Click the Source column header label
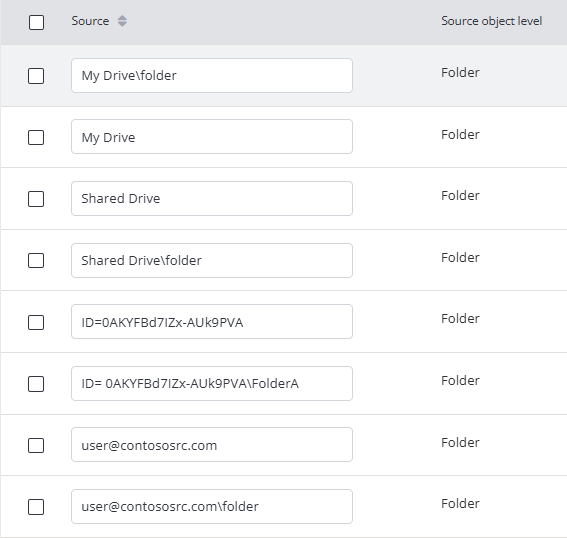The height and width of the screenshot is (538, 567). [90, 21]
